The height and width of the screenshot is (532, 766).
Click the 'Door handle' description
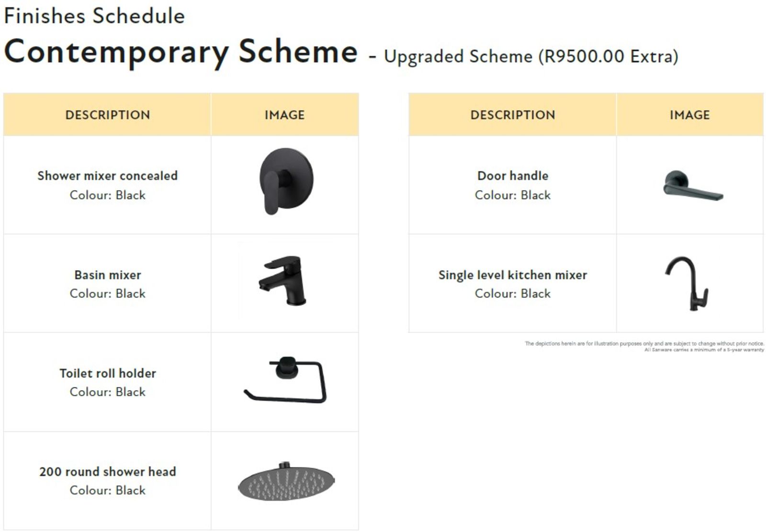click(513, 176)
